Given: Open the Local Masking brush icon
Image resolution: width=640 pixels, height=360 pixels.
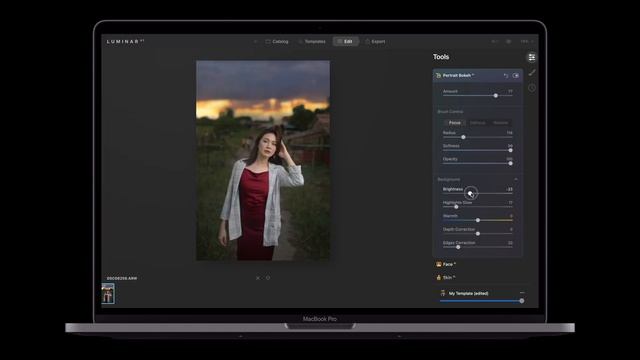Looking at the screenshot, I should click(x=531, y=73).
